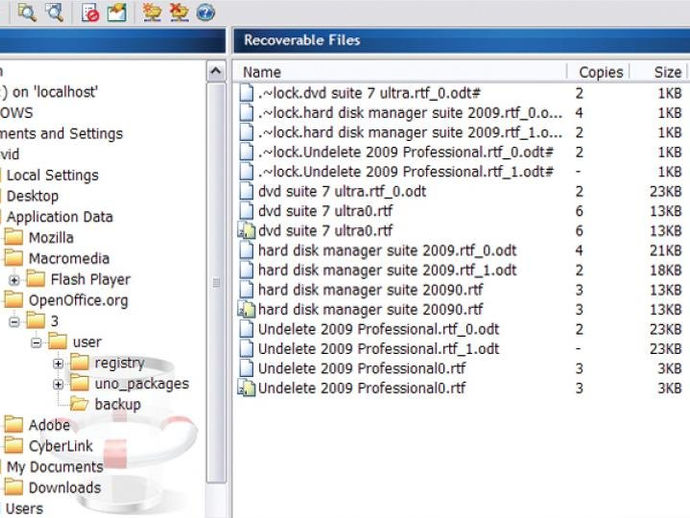Viewport: 690px width, 518px height.
Task: Click overlay-marked icon of second hard disk manager suite 20090.rtf
Action: (x=246, y=309)
